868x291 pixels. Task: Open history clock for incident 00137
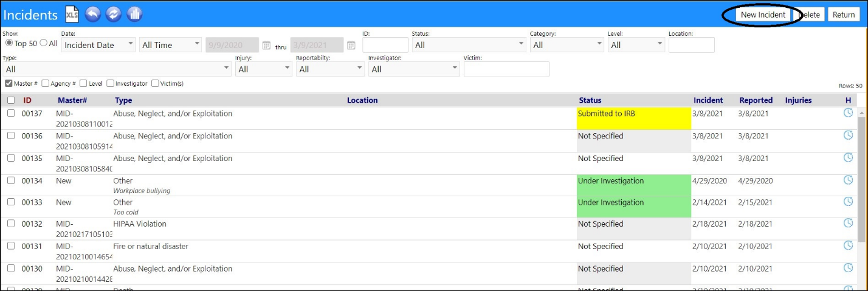(x=849, y=113)
